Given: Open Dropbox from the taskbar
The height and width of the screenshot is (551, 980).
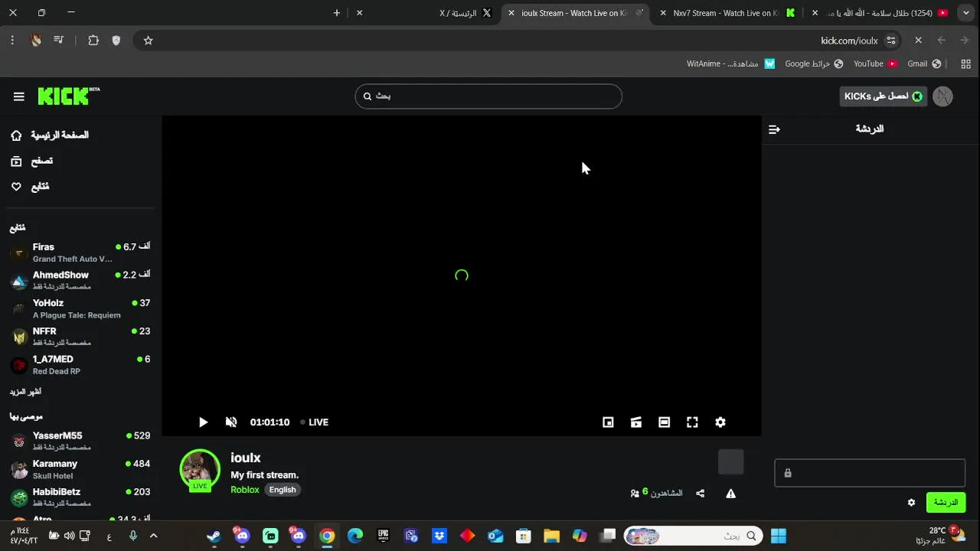Looking at the screenshot, I should [x=439, y=536].
